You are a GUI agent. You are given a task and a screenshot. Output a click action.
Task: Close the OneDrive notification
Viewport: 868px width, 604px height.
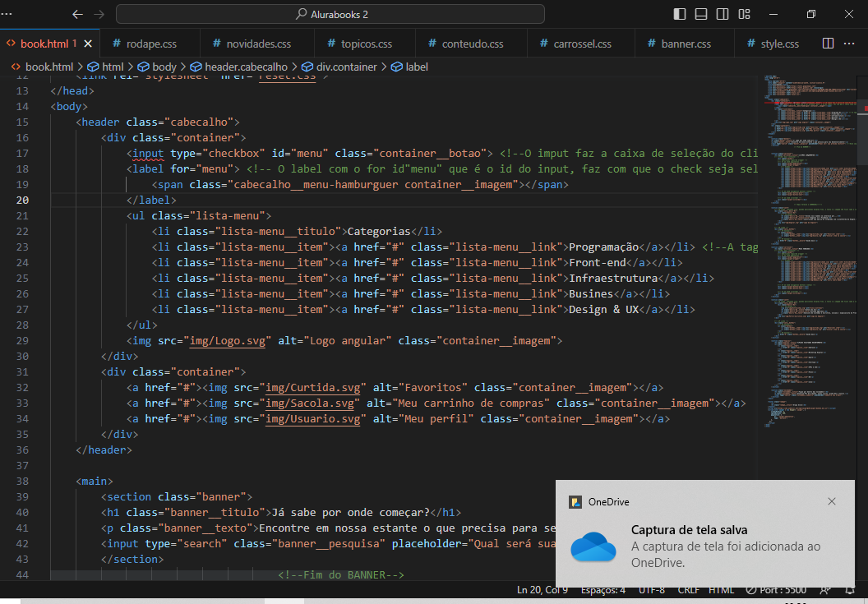tap(832, 501)
